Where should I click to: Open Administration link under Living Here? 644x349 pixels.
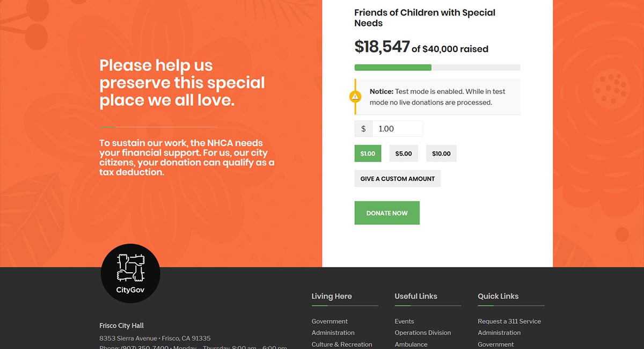(333, 332)
